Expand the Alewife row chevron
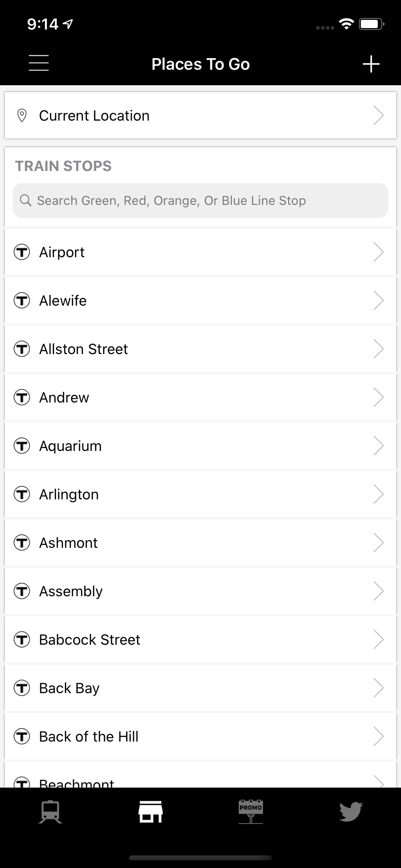 click(378, 301)
